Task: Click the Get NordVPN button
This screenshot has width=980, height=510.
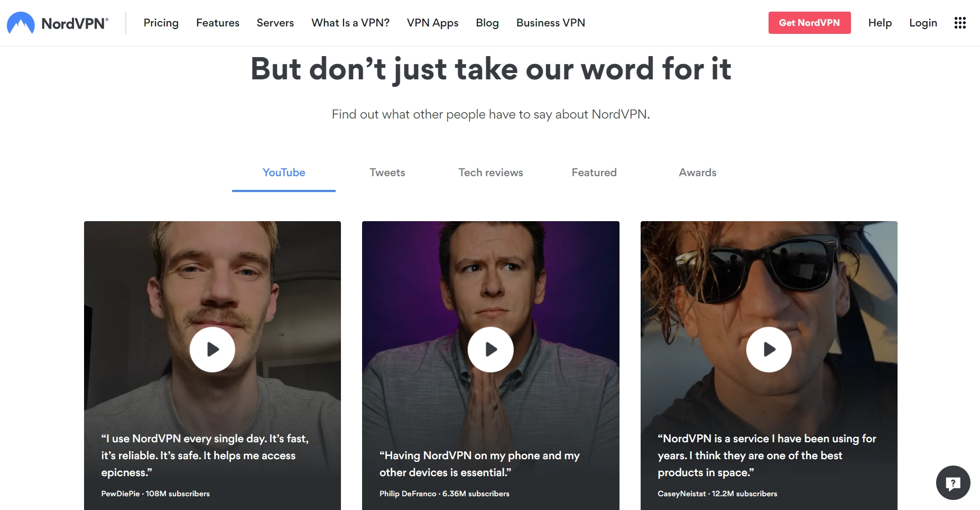Action: point(809,23)
